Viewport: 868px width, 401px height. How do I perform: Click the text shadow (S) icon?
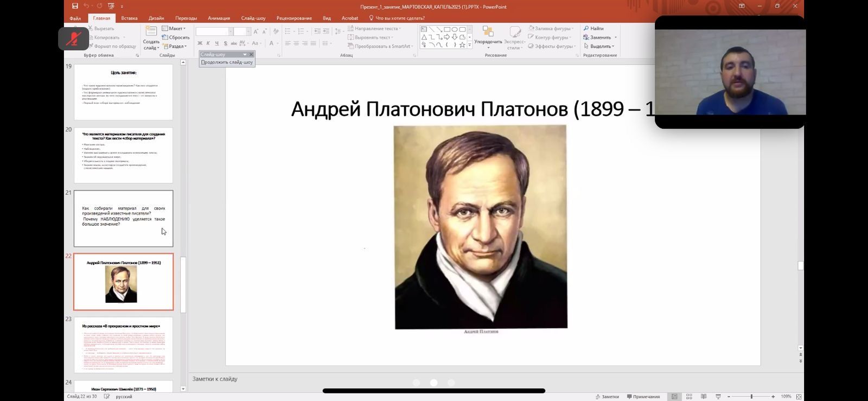(x=225, y=43)
